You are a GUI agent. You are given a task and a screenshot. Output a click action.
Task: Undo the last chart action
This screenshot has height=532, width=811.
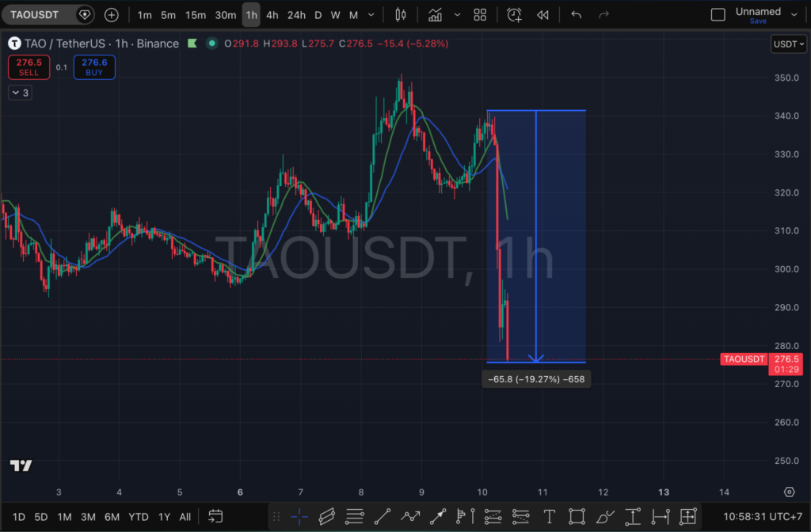click(x=576, y=15)
